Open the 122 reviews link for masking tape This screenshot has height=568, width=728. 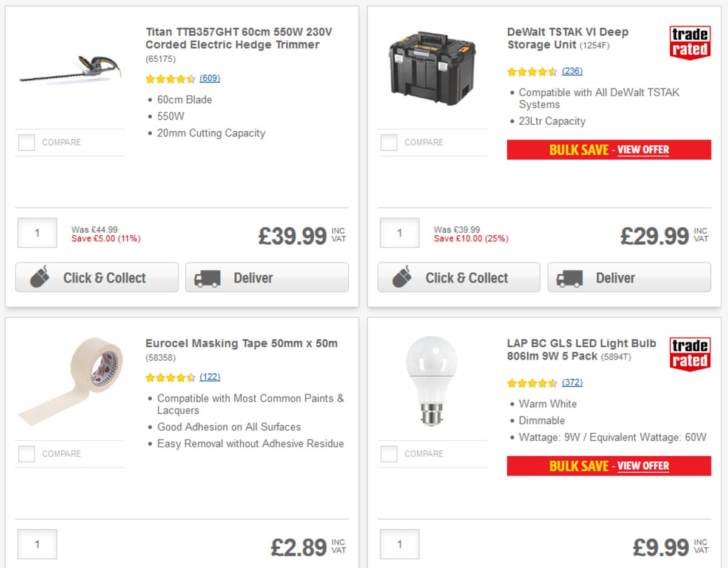pyautogui.click(x=209, y=377)
